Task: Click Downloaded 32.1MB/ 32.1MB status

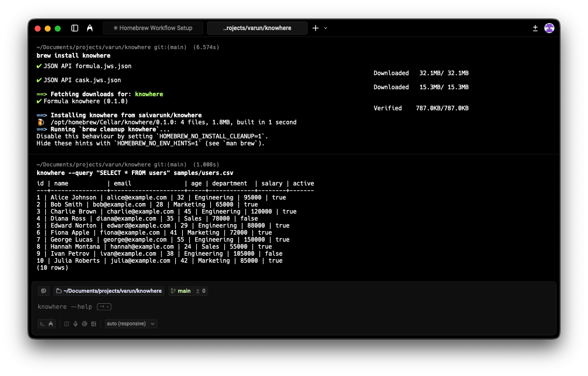Action: [421, 73]
